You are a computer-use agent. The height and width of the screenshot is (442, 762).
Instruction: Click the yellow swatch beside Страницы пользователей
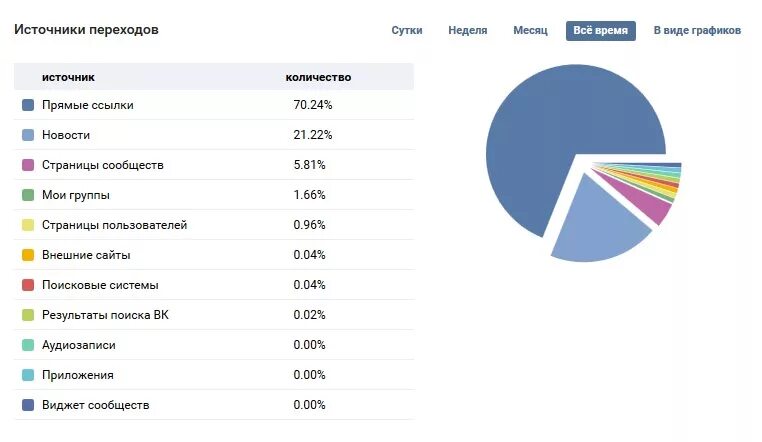(x=28, y=225)
